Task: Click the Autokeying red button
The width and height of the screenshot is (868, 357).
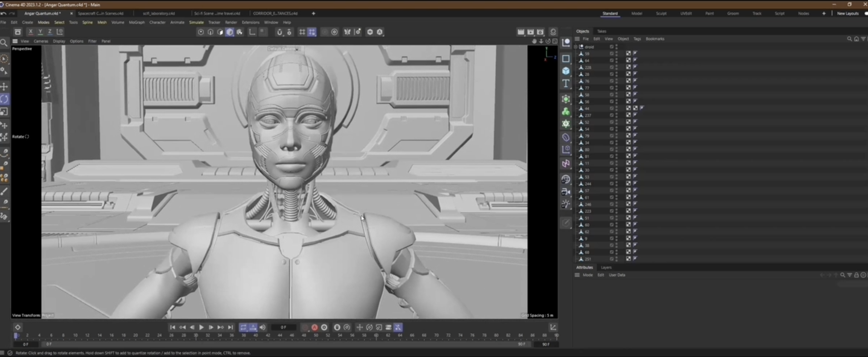Action: [x=314, y=327]
